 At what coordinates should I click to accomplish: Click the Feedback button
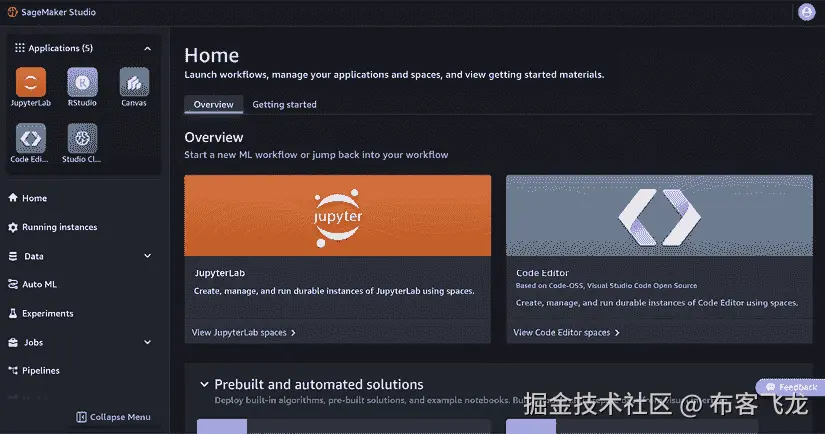790,387
